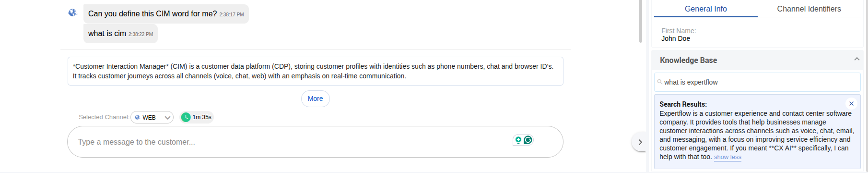Click the show less link
868x173 pixels.
pyautogui.click(x=727, y=157)
